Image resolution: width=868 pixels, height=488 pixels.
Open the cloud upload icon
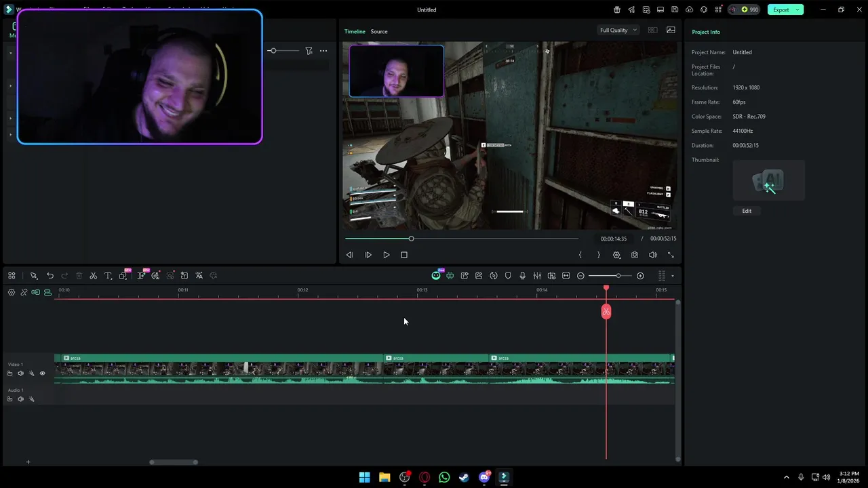point(690,9)
